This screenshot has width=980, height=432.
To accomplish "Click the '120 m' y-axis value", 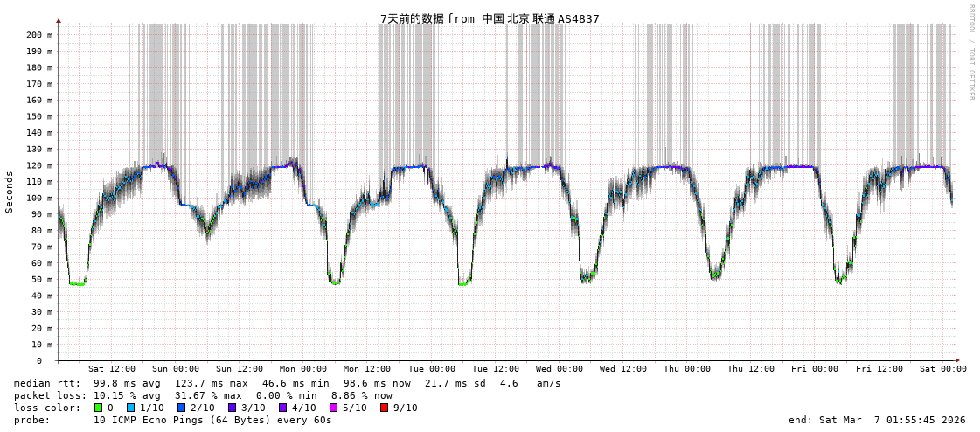I will pos(39,165).
